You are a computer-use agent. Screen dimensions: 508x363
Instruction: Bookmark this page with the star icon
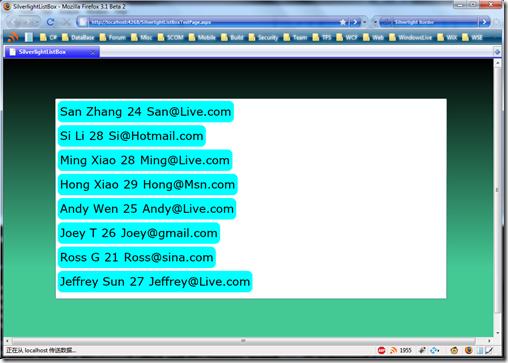[x=343, y=22]
